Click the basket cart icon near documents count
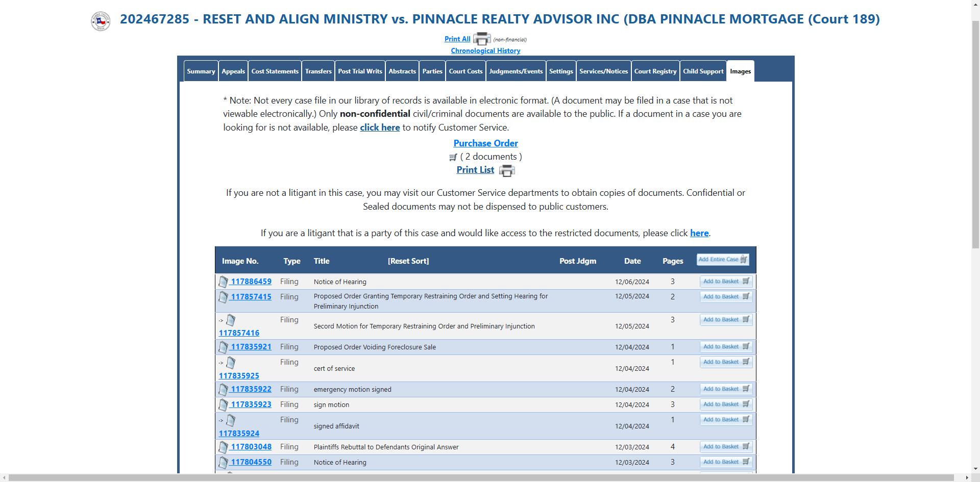The width and height of the screenshot is (980, 482). (453, 157)
